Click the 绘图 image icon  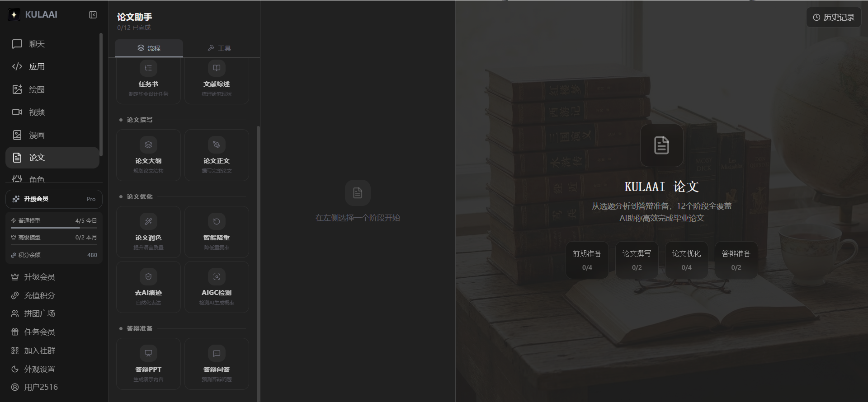pyautogui.click(x=17, y=89)
